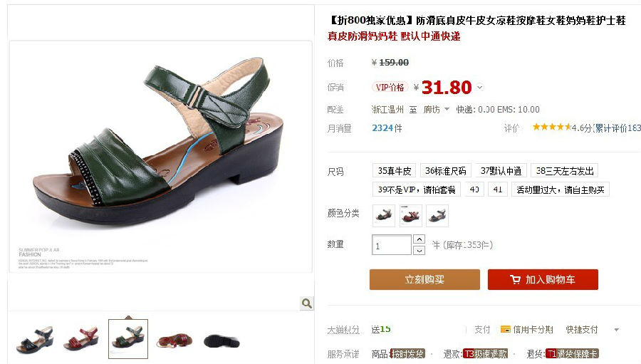Show the red sandal top-view thumbnail
This screenshot has width=641, height=364.
tap(174, 340)
